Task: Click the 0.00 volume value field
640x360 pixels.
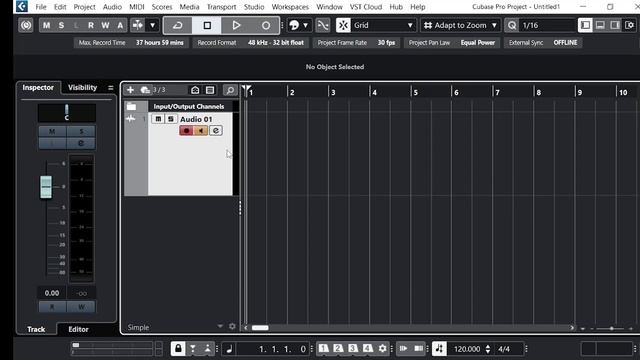Action: 52,293
